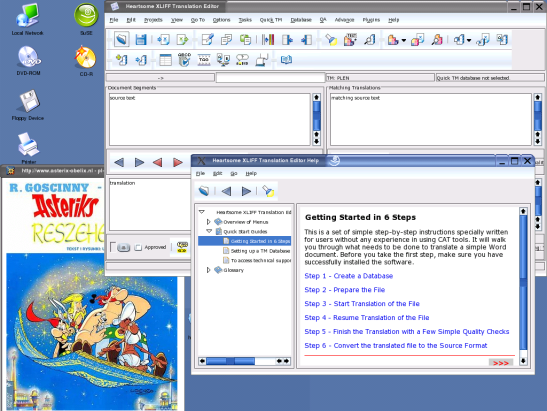The height and width of the screenshot is (411, 547).
Task: Click the flashlight search icon in main toolbar
Action: (330, 39)
